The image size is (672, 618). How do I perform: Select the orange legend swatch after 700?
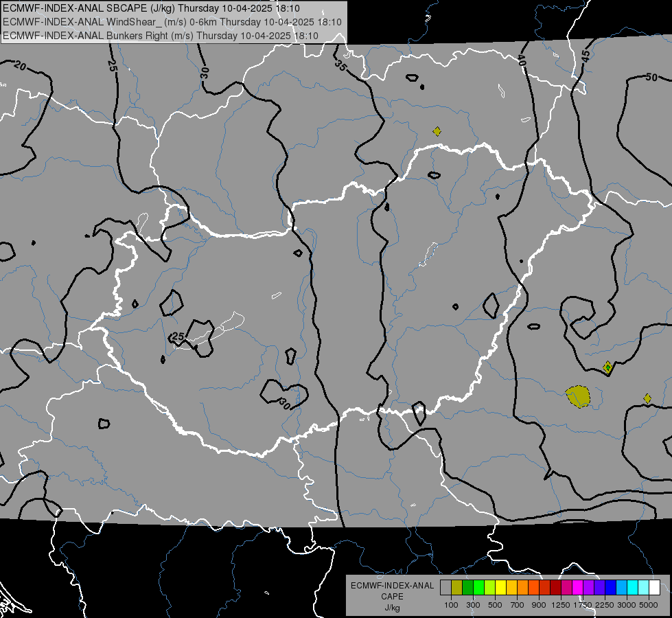523,588
